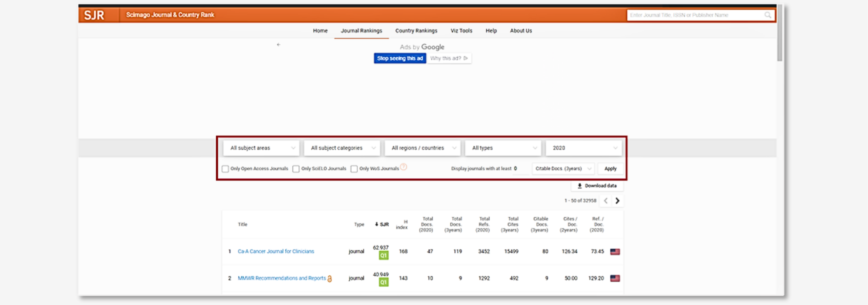This screenshot has height=305, width=868.
Task: Click the WoS Journals help question icon
Action: 403,167
